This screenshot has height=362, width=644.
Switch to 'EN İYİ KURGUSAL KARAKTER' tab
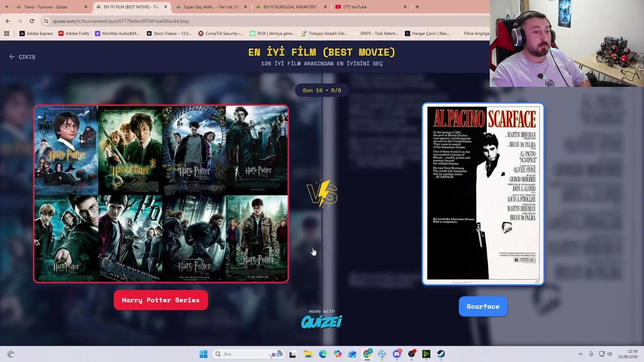[x=290, y=7]
